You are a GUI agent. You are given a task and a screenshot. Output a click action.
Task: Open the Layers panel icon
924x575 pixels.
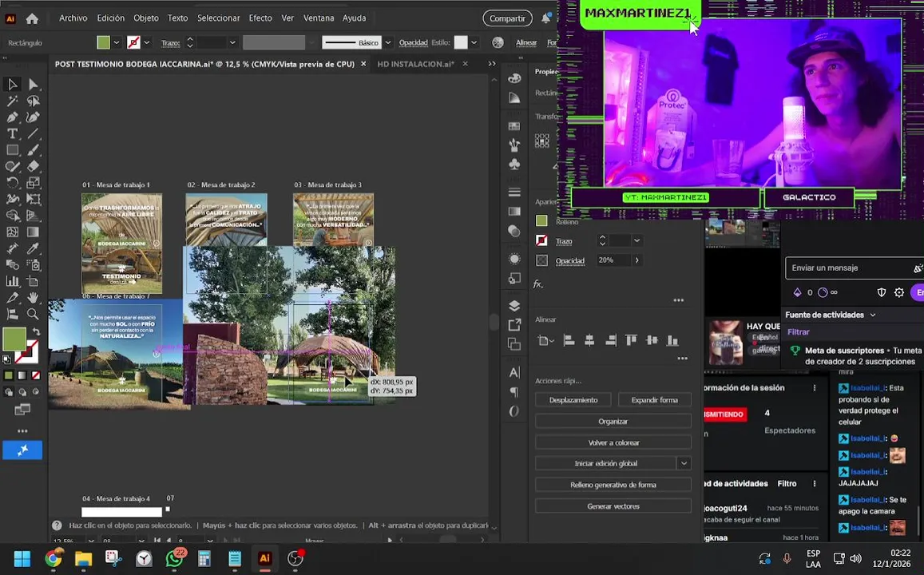pos(514,305)
